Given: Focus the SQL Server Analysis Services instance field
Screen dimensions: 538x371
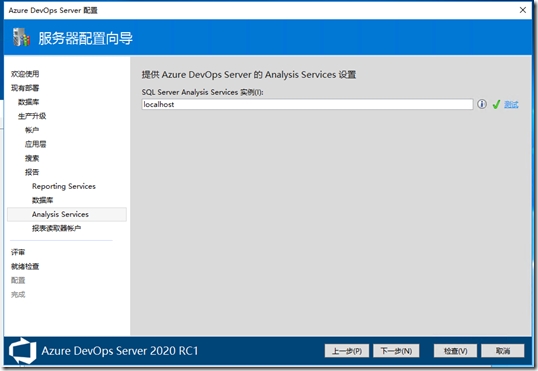Looking at the screenshot, I should pyautogui.click(x=307, y=104).
